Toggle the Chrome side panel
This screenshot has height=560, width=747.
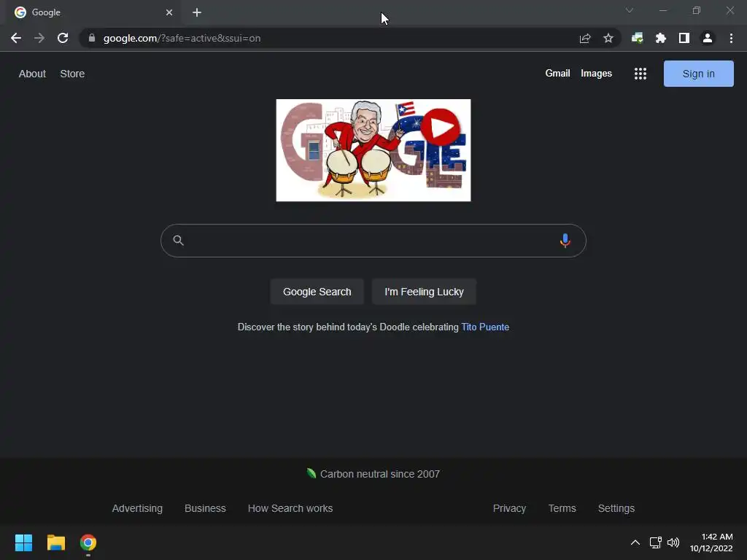tap(684, 38)
